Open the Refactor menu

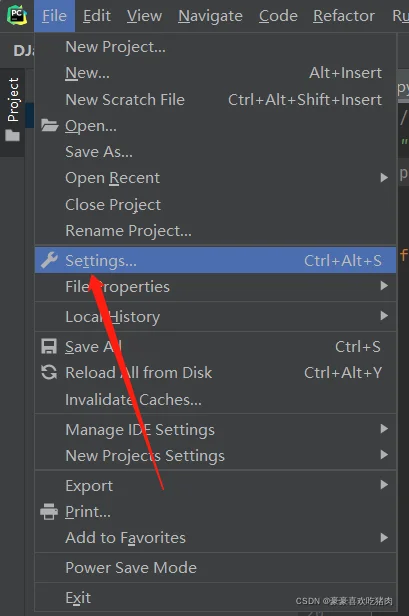point(344,16)
